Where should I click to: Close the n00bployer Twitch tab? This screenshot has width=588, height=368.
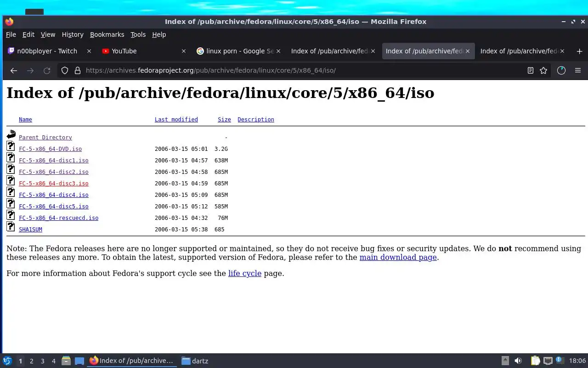click(x=89, y=51)
